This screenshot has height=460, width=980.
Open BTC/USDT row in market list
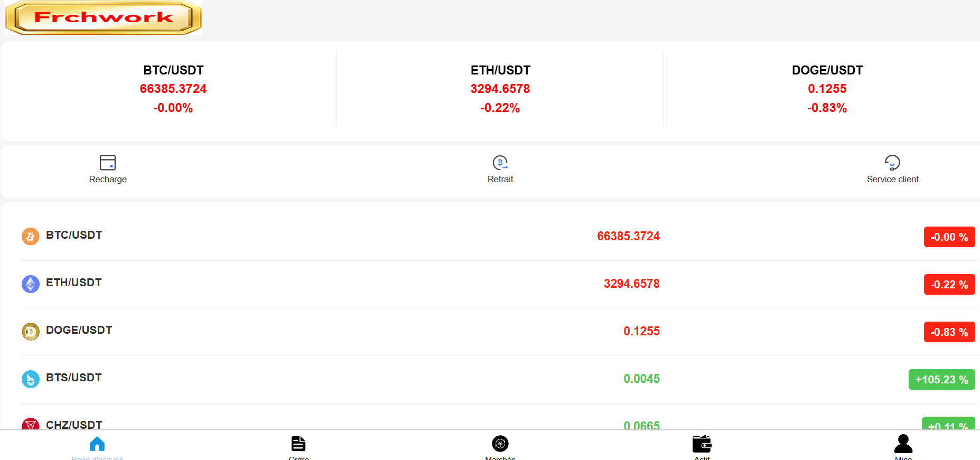click(x=500, y=237)
